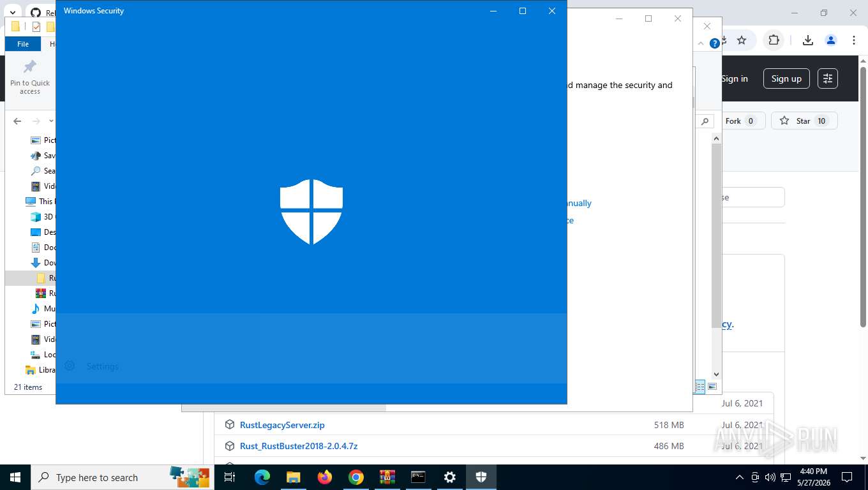The width and height of the screenshot is (868, 490).
Task: Click the forward arrow in File Explorer
Action: pos(36,121)
